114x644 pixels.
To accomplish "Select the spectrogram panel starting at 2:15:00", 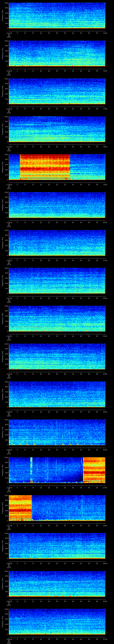I will point(57,54).
